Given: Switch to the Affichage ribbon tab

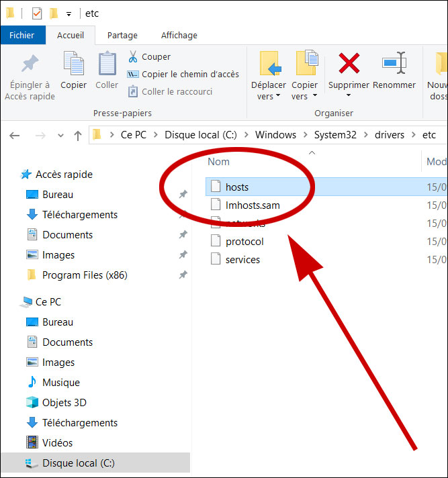Looking at the screenshot, I should 179,36.
